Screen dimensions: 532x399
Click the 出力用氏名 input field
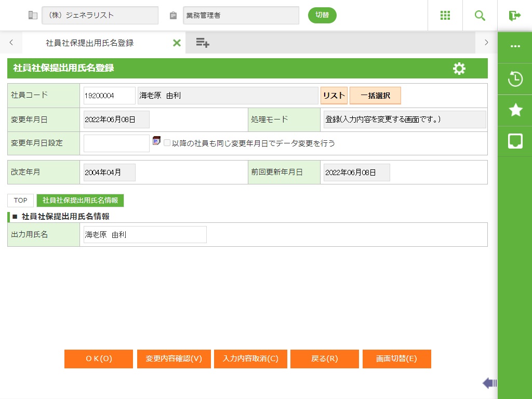pos(145,235)
